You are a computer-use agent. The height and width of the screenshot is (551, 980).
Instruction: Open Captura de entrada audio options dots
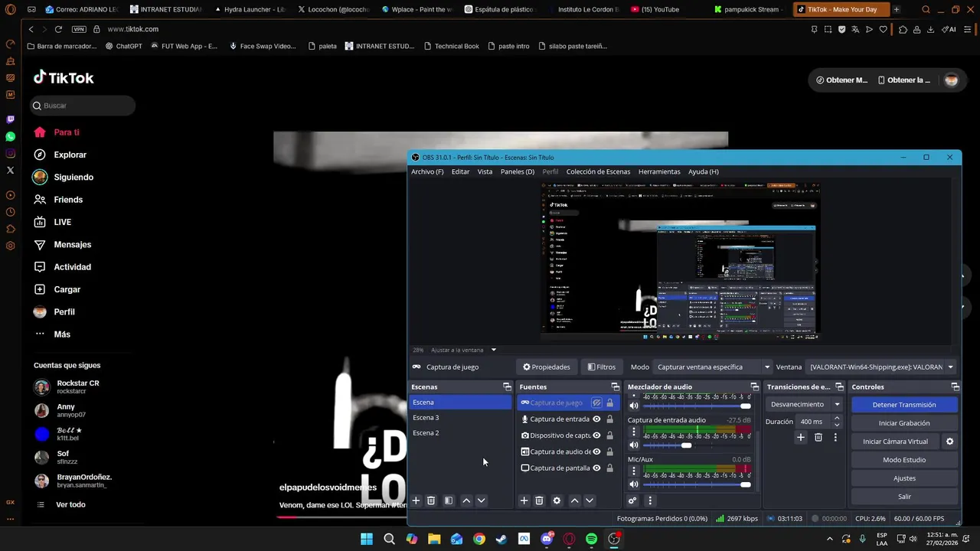pyautogui.click(x=633, y=432)
